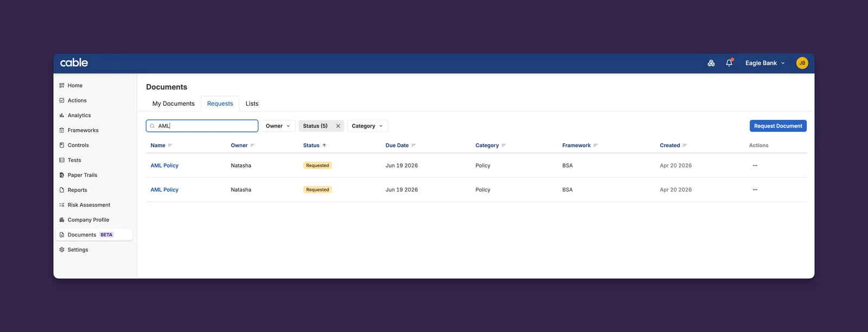Click the Home sidebar icon
The image size is (868, 332).
coord(62,86)
